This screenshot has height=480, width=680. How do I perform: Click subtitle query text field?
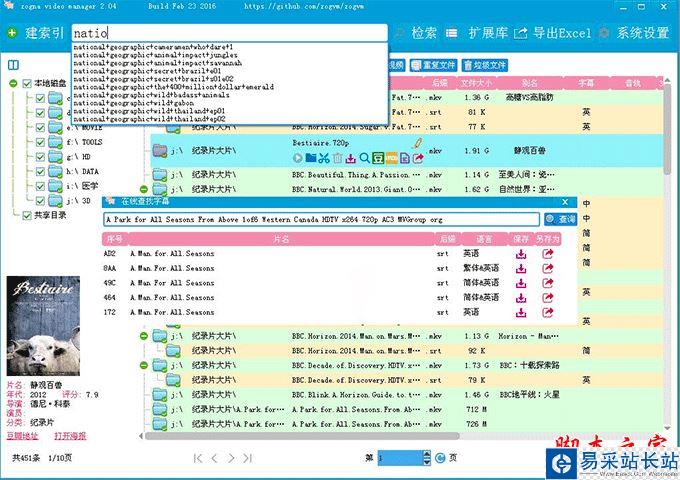(321, 219)
